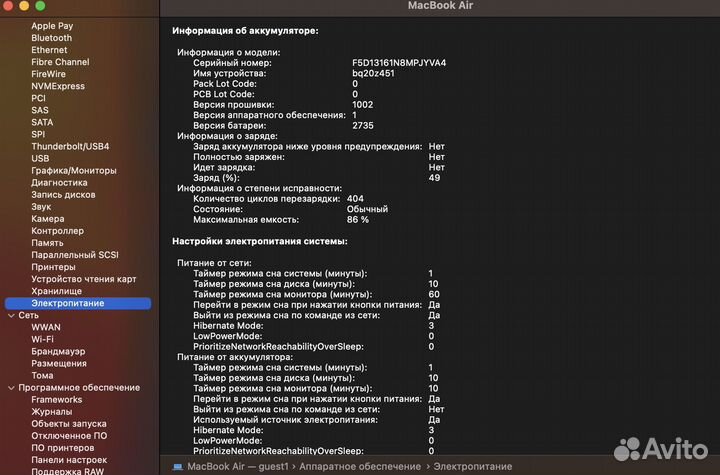Select the Frameworks software item
This screenshot has height=475, width=720.
tap(56, 400)
